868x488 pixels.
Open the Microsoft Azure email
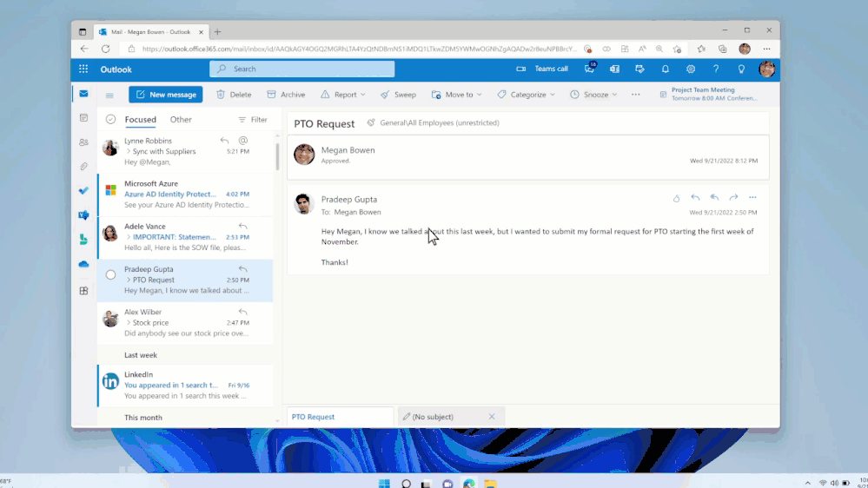tap(185, 195)
